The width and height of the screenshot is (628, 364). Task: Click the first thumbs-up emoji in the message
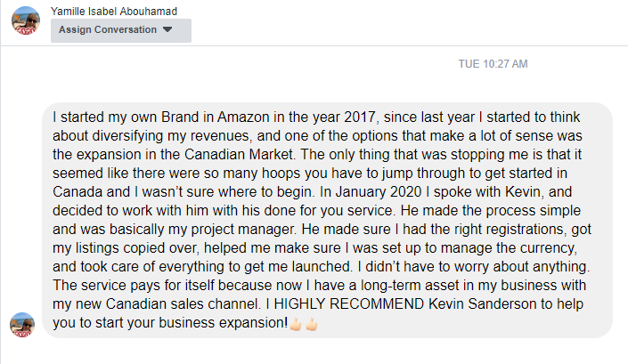click(x=296, y=323)
